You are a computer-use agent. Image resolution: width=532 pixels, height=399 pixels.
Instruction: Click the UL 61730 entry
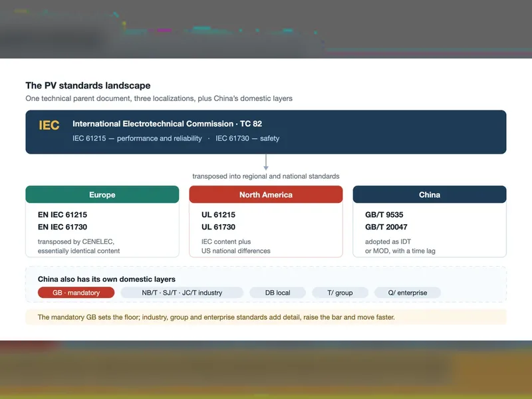(x=218, y=227)
